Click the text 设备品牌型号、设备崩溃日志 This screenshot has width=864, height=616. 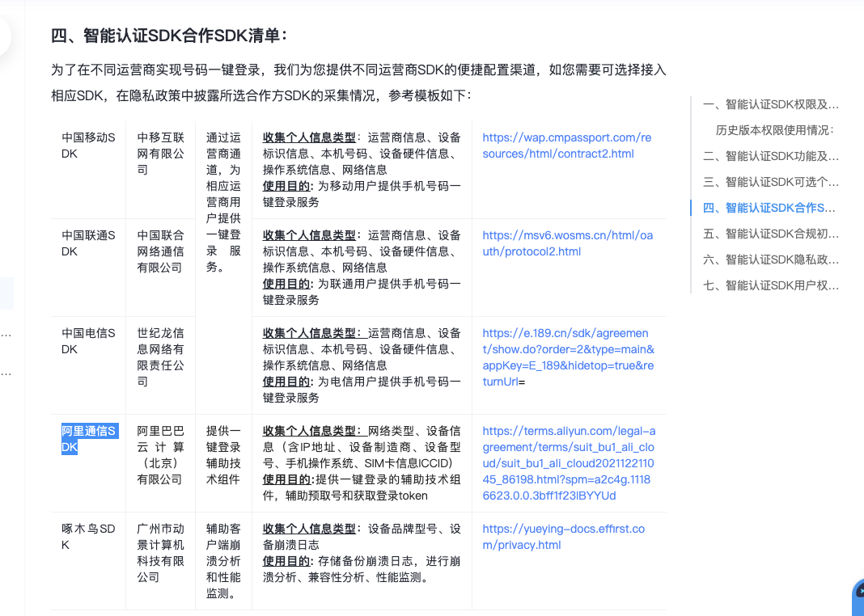(x=362, y=537)
